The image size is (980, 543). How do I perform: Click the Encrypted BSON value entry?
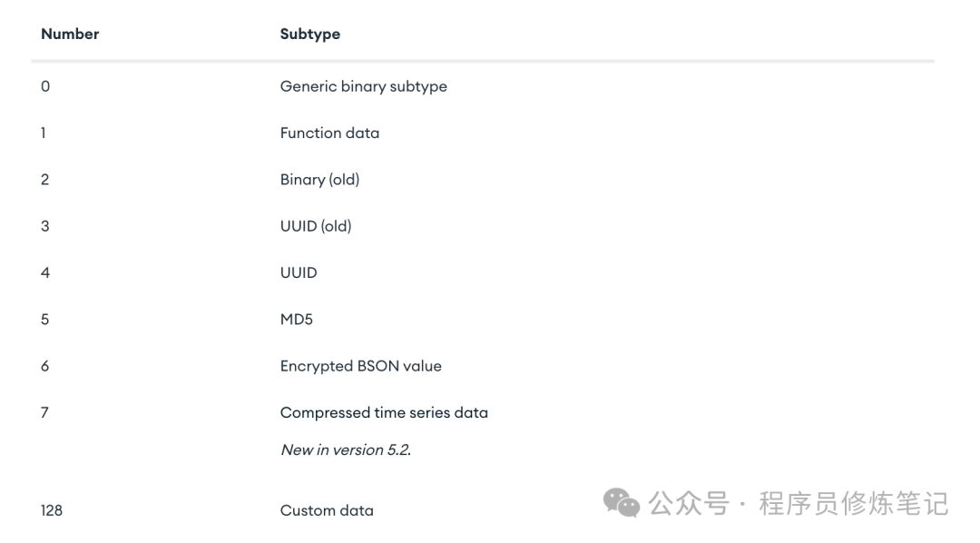pyautogui.click(x=360, y=366)
